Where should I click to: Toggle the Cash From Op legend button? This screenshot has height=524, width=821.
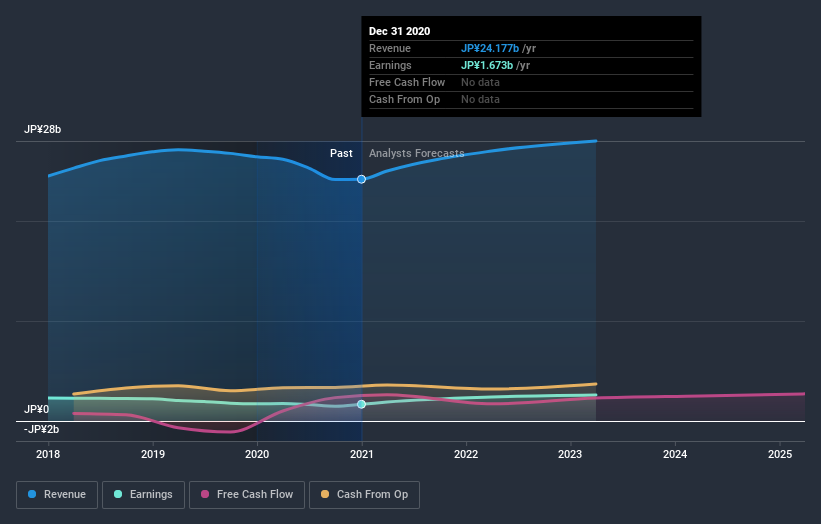pyautogui.click(x=364, y=495)
